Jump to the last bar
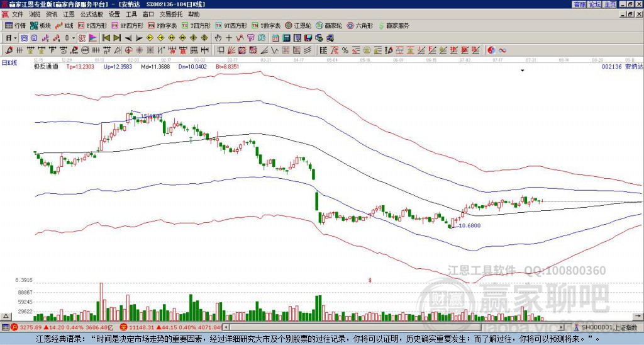The width and height of the screenshot is (644, 345). tap(117, 38)
